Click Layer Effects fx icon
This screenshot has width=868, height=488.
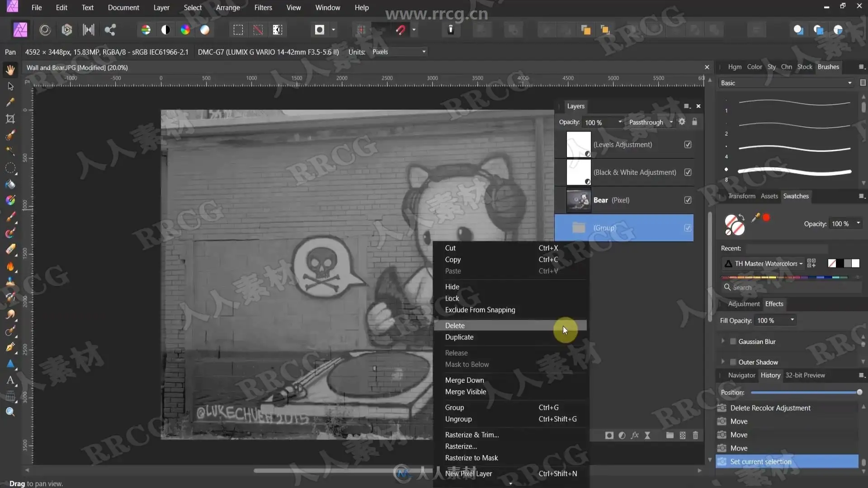(x=635, y=435)
